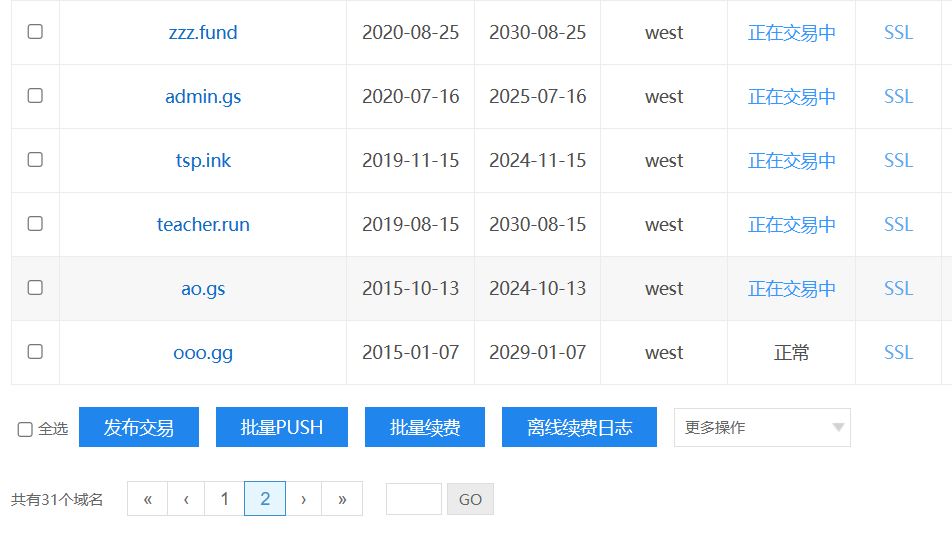Go to next page with › arrow
Viewport: 952px width, 536px height.
[x=303, y=499]
